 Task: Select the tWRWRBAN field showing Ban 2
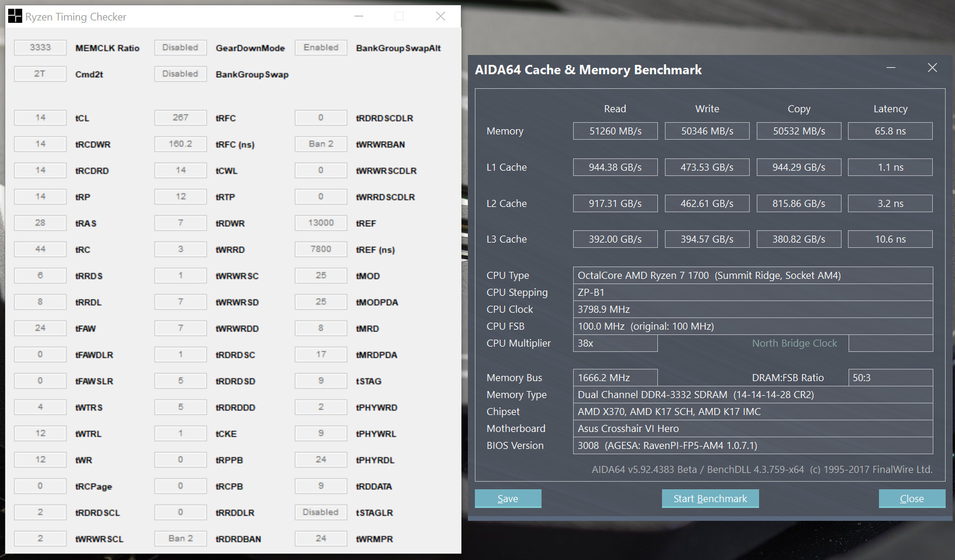321,144
